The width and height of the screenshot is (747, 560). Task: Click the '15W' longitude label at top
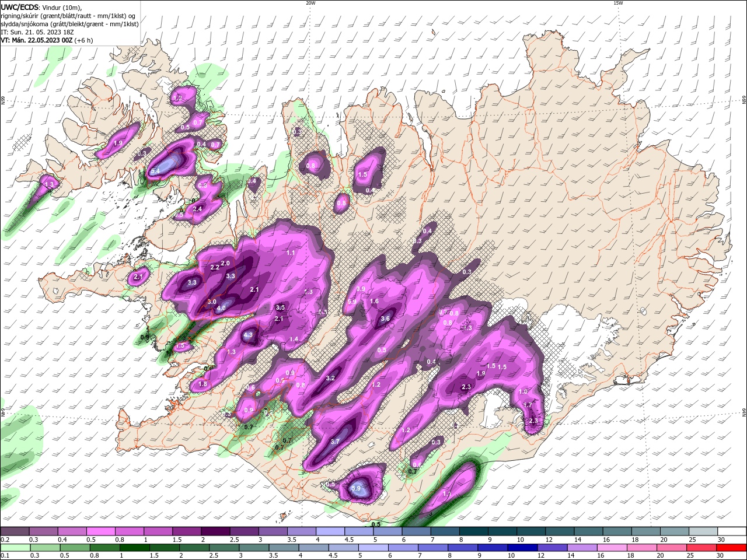coord(618,3)
